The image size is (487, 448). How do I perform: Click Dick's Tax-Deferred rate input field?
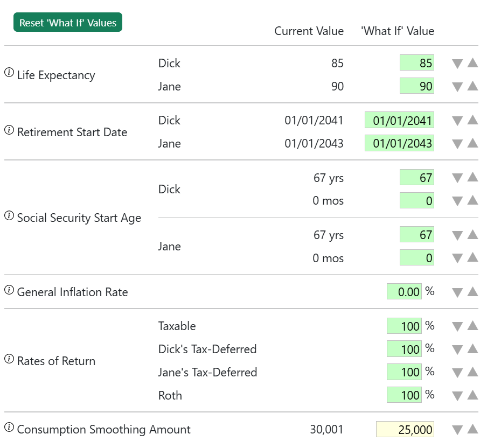point(404,349)
